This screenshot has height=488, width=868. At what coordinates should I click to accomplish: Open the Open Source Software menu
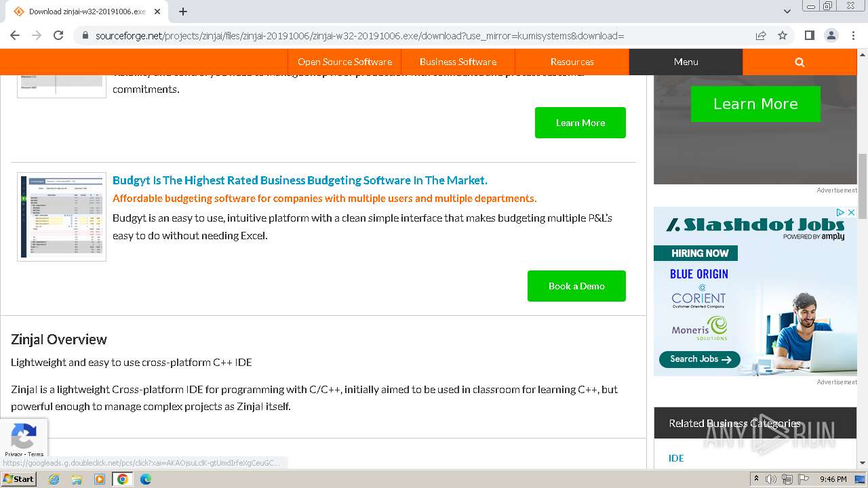344,62
